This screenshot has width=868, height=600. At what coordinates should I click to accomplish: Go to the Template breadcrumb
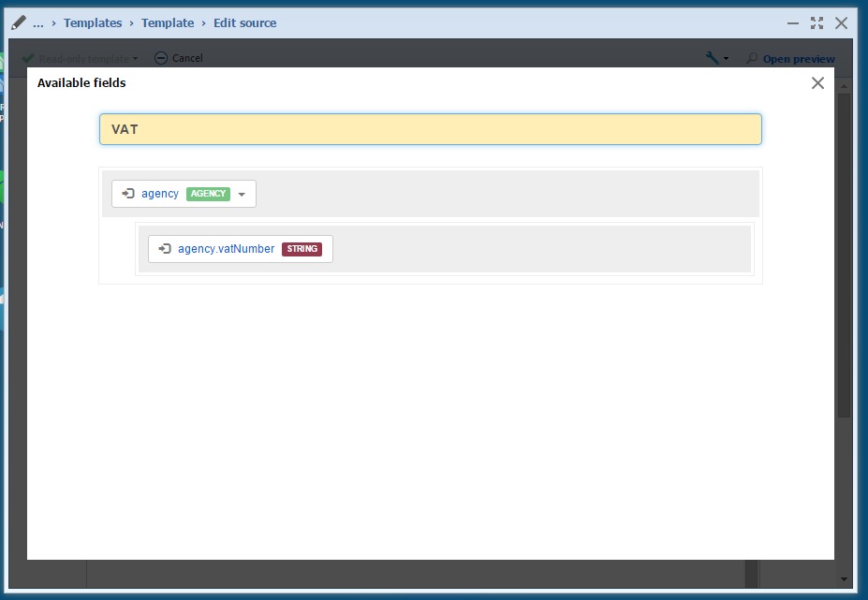point(168,22)
